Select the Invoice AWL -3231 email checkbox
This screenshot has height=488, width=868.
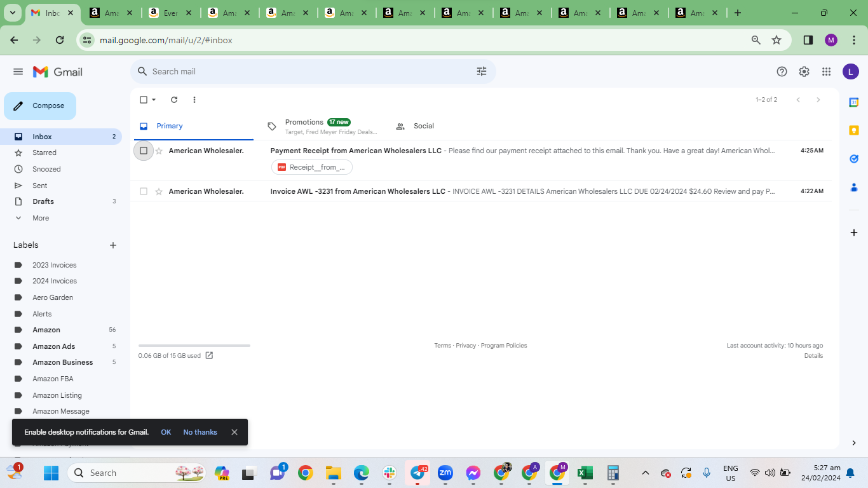(144, 191)
